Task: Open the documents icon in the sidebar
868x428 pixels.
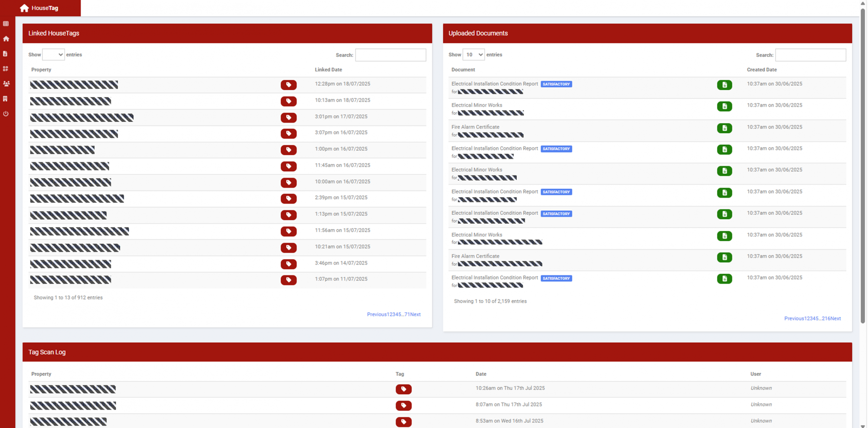Action: pyautogui.click(x=5, y=54)
